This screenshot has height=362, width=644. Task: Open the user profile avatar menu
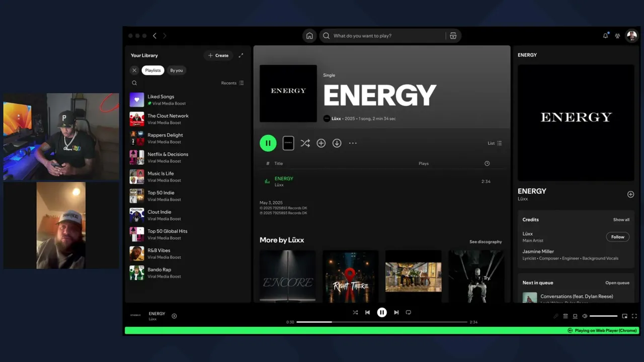coord(631,36)
